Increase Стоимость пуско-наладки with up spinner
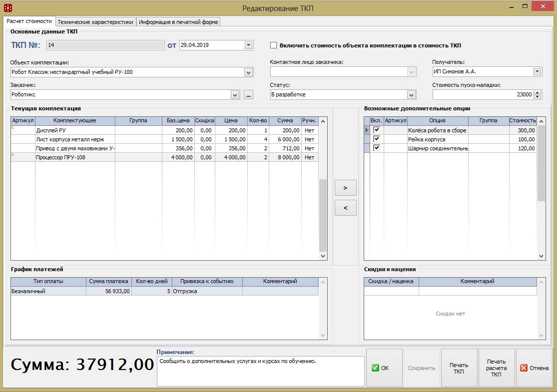 click(538, 93)
